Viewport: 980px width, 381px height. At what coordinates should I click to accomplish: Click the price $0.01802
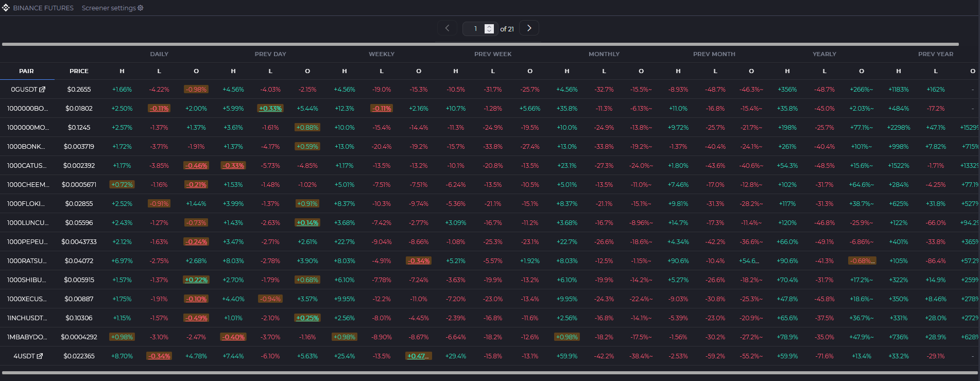pos(79,109)
